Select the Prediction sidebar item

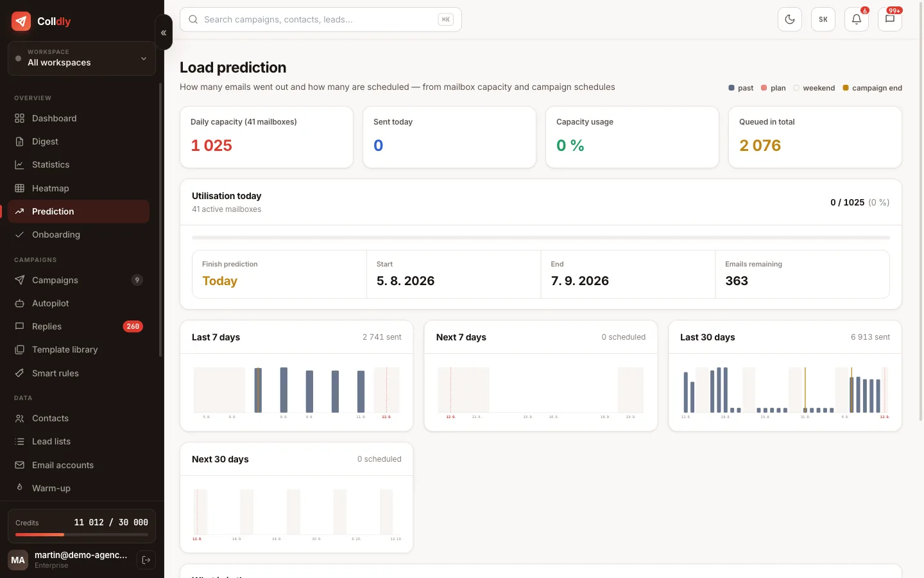(x=78, y=211)
